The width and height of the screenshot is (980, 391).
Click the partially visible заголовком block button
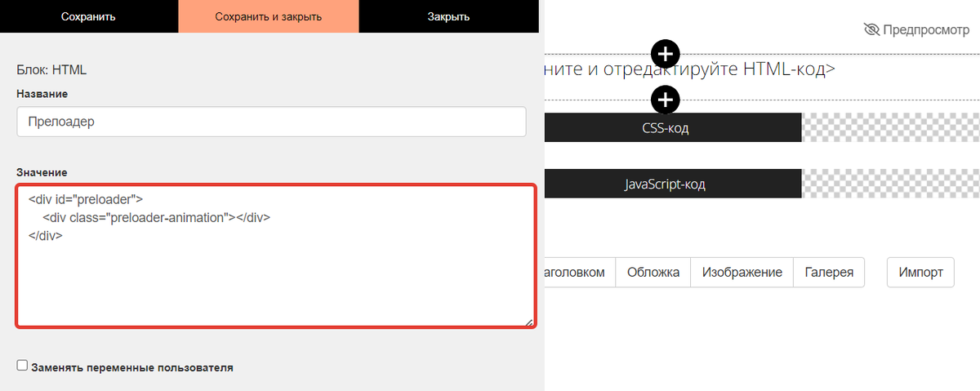580,273
